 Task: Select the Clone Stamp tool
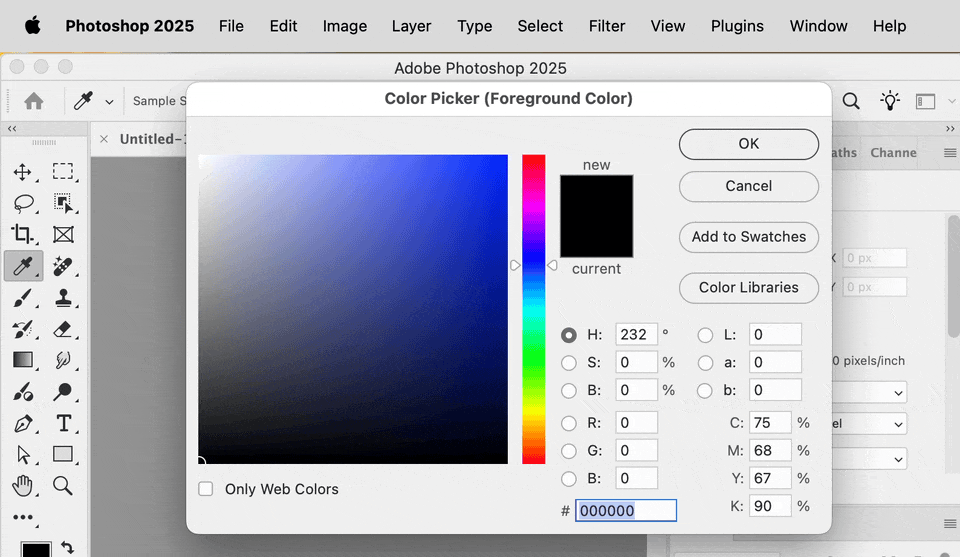62,298
